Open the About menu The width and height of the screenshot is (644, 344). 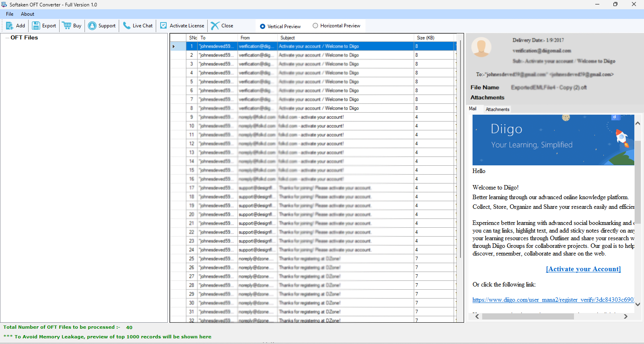click(27, 14)
